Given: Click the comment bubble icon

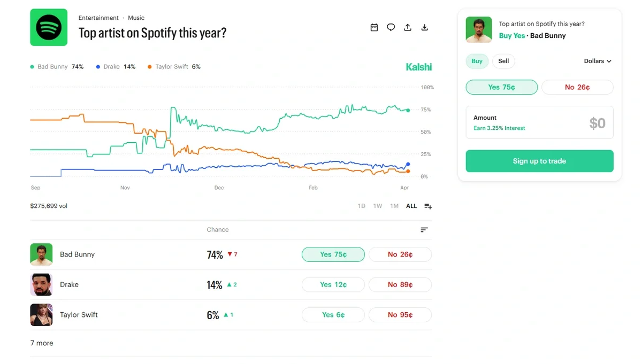Looking at the screenshot, I should click(x=391, y=27).
